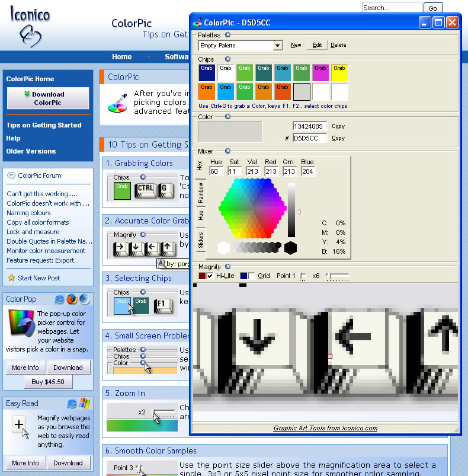The image size is (468, 476).
Task: Click the Color Pop product cube icon
Action: (21, 323)
